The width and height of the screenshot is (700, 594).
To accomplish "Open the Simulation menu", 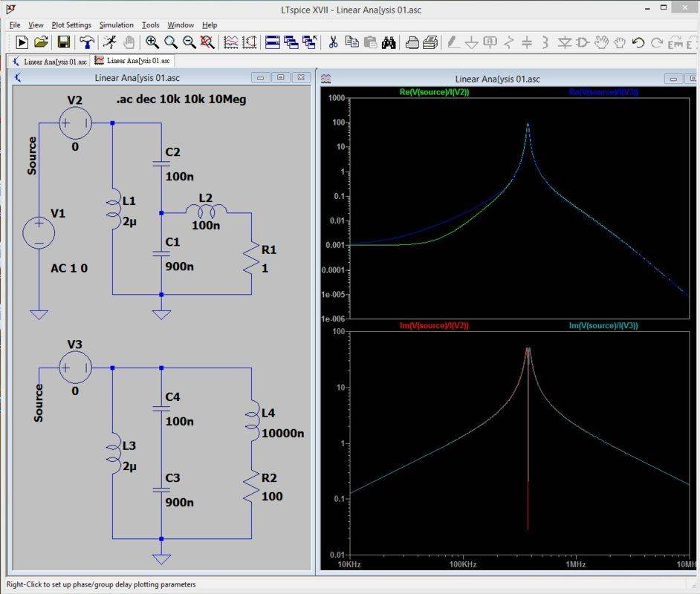I will tap(117, 25).
